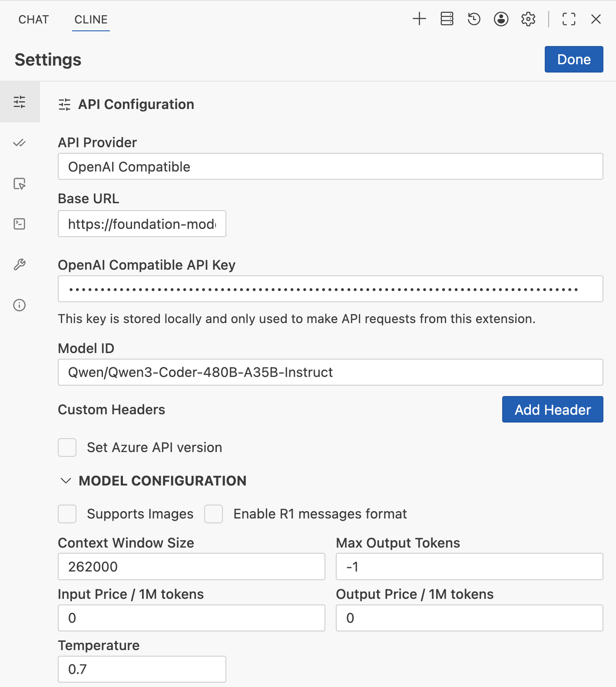Focus the Model ID input field
616x687 pixels.
(x=330, y=372)
